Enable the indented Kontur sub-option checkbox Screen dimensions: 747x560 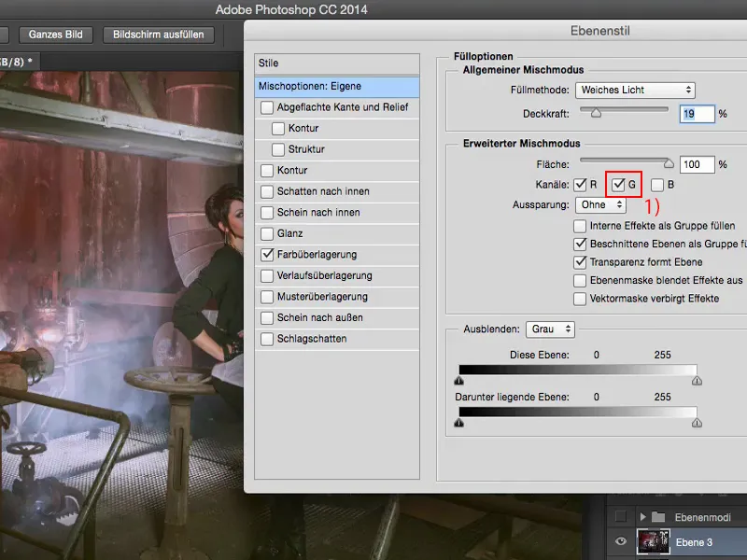277,129
